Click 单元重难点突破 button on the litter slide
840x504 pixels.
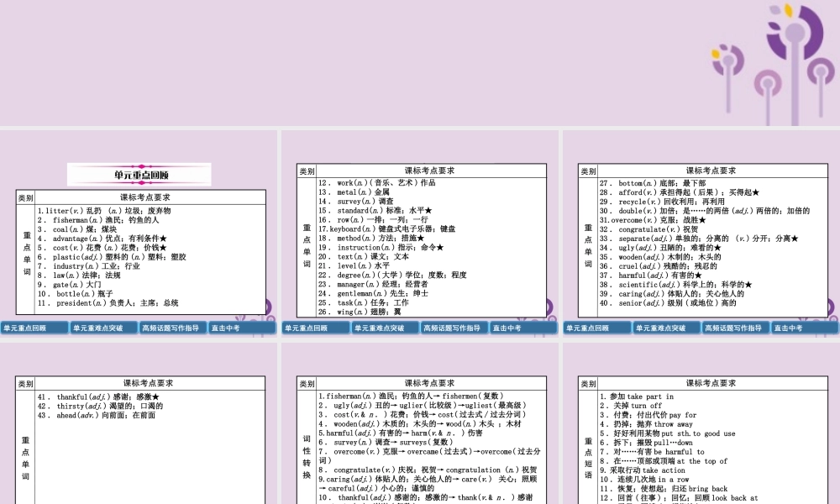pyautogui.click(x=104, y=328)
